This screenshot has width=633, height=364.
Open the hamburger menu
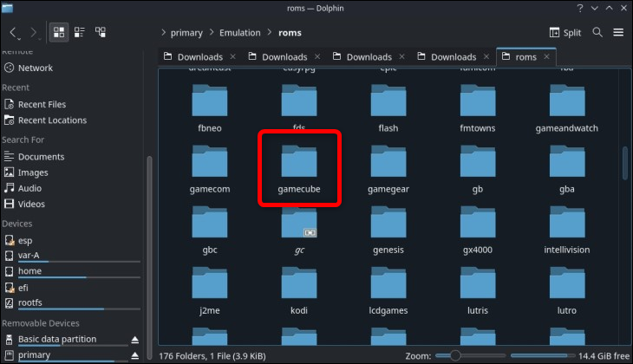618,32
